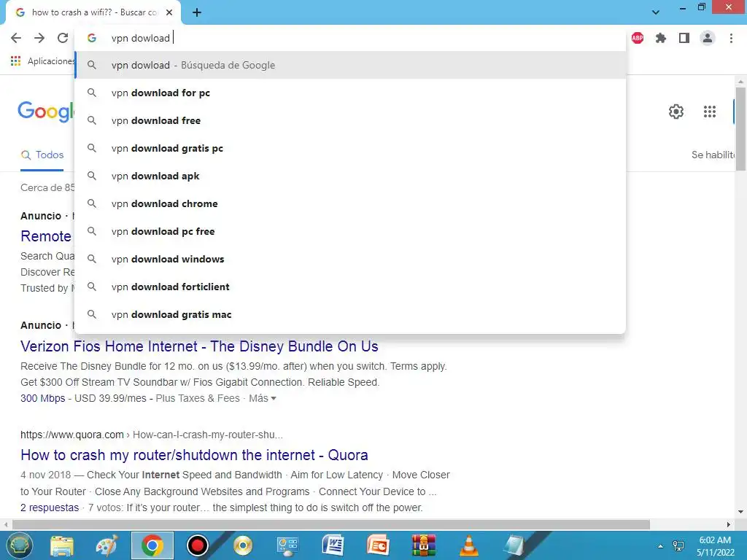The width and height of the screenshot is (747, 560).
Task: Pick suggestion 'vpn download forticlient'
Action: click(350, 287)
